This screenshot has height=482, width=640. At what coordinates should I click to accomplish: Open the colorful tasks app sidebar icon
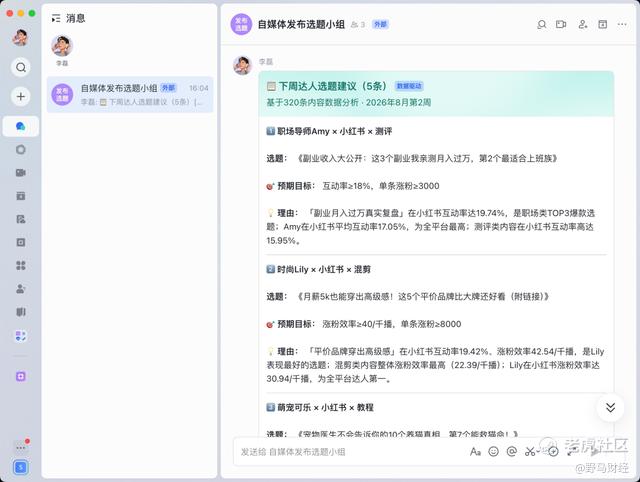(21, 336)
